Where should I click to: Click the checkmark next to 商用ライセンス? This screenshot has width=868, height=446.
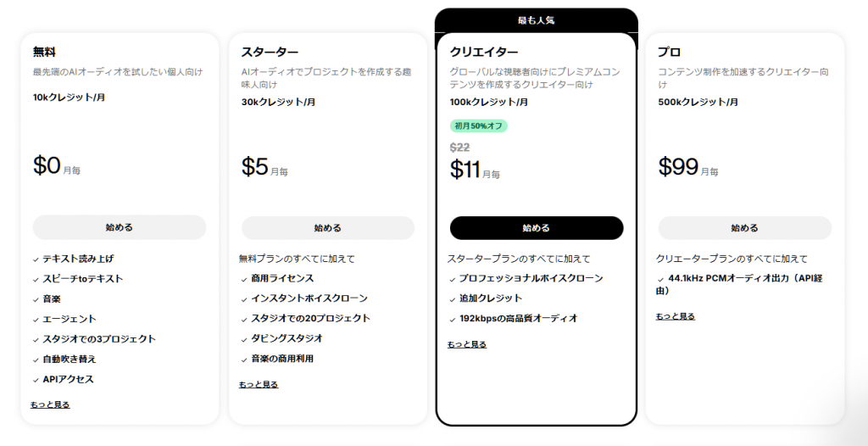244,278
